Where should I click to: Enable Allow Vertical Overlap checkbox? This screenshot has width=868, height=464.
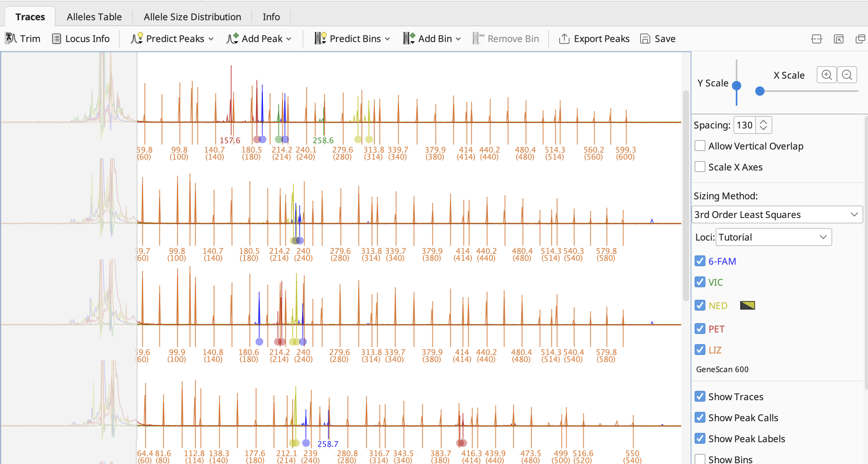pyautogui.click(x=700, y=146)
